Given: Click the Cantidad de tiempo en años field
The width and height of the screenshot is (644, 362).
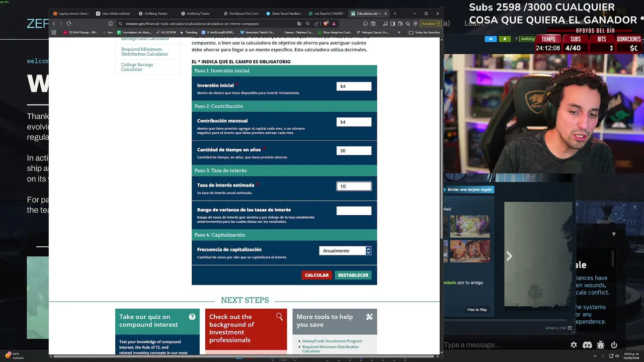Looking at the screenshot, I should pyautogui.click(x=354, y=150).
